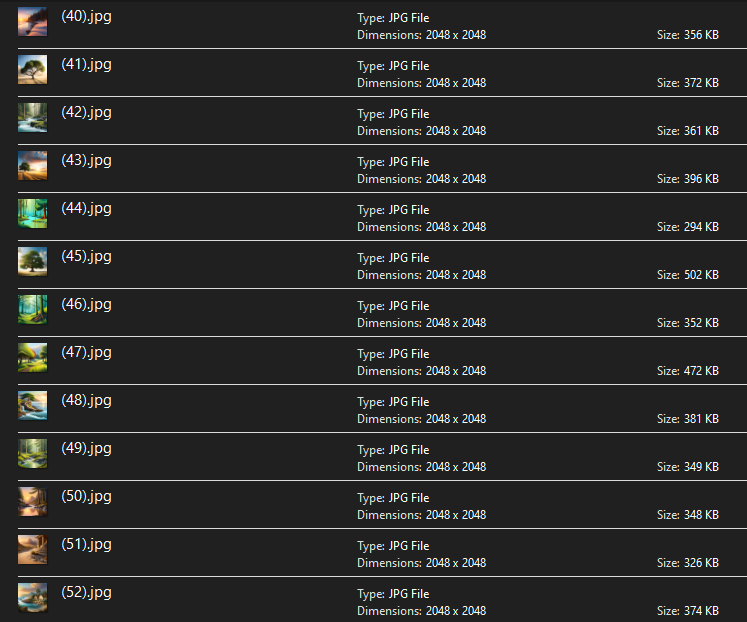Click the file name (50).jpg
747x622 pixels.
coord(86,496)
